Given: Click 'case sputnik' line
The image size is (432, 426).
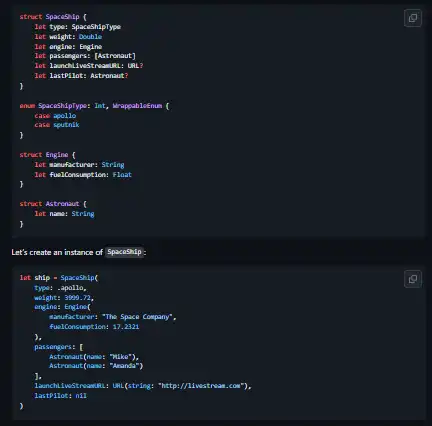Looking at the screenshot, I should (x=57, y=125).
